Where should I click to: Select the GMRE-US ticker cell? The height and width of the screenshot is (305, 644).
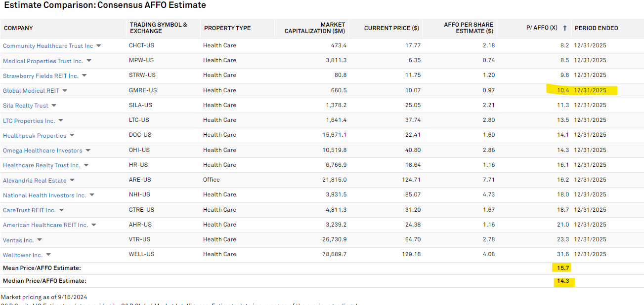(143, 90)
